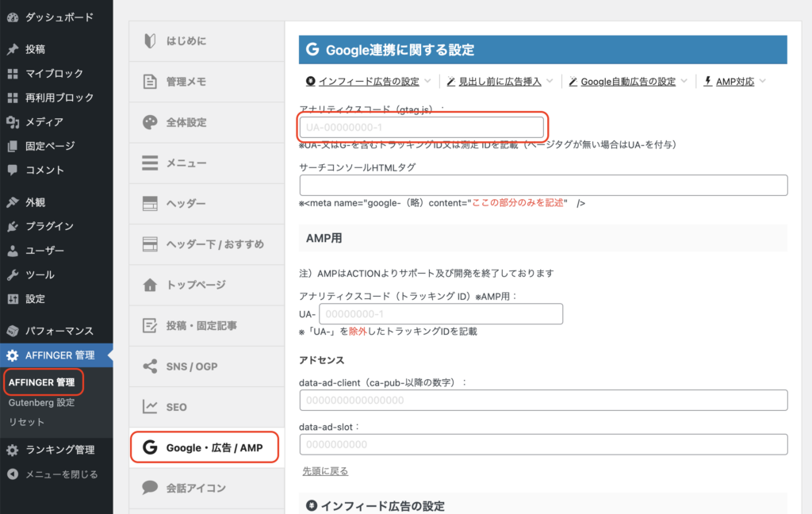Click the メニューを閉じる collapse arrow icon
Viewport: 812px width, 514px height.
pos(13,474)
